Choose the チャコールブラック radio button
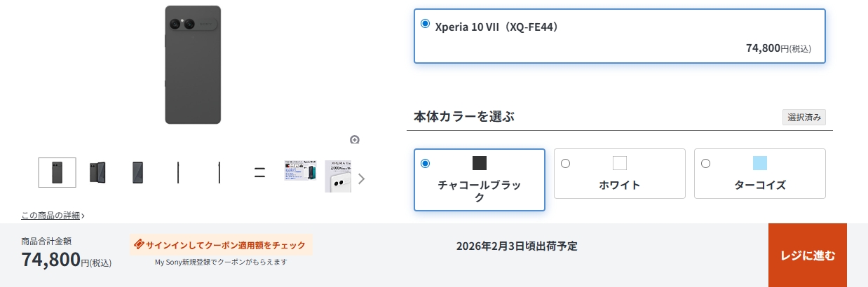868x287 pixels. tap(425, 163)
